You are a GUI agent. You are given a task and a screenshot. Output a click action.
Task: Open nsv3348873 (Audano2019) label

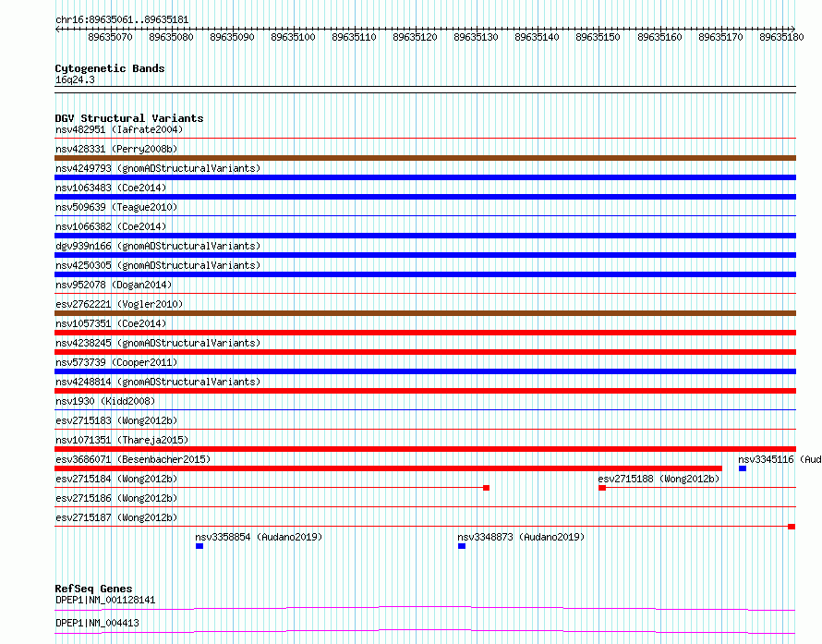tap(521, 537)
